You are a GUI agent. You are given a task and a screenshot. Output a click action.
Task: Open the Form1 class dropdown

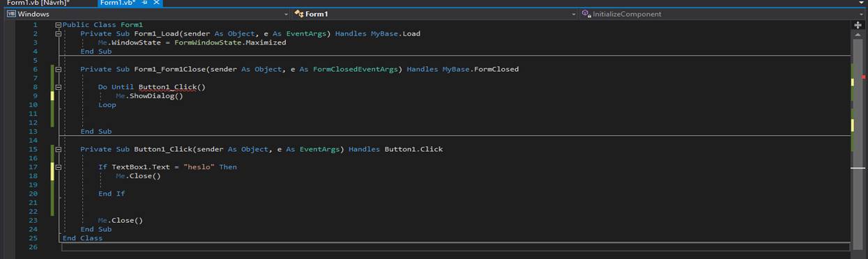pos(435,14)
